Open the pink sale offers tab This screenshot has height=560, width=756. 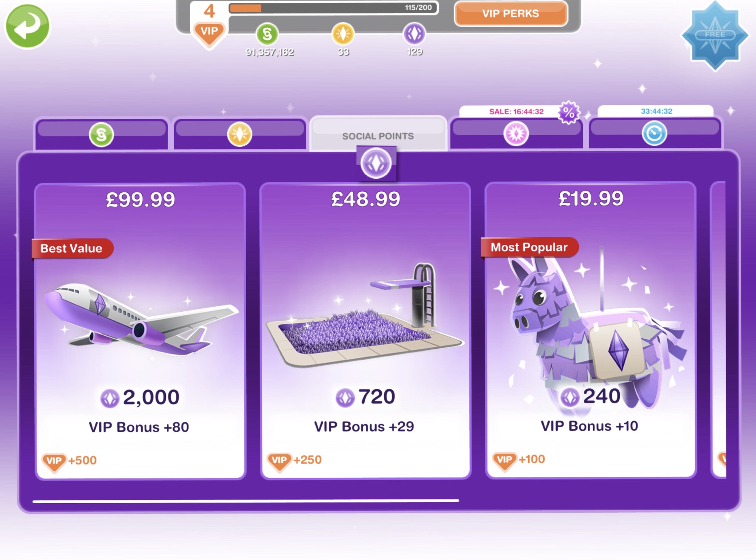tap(516, 134)
